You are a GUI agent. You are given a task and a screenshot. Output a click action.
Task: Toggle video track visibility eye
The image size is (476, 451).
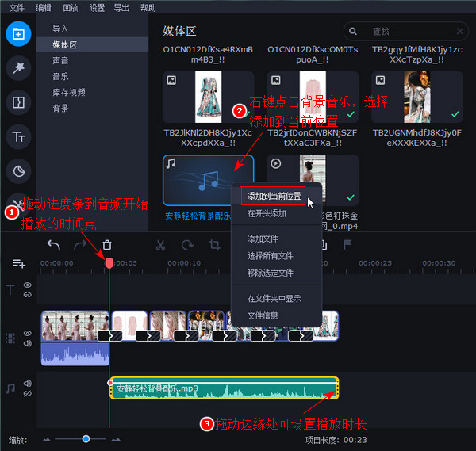pos(27,333)
